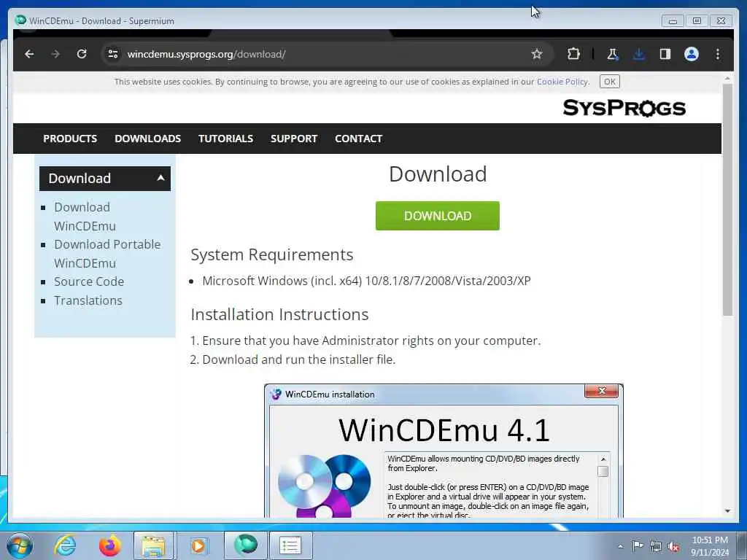747x560 pixels.
Task: Open the PRODUCTS menu
Action: [70, 139]
